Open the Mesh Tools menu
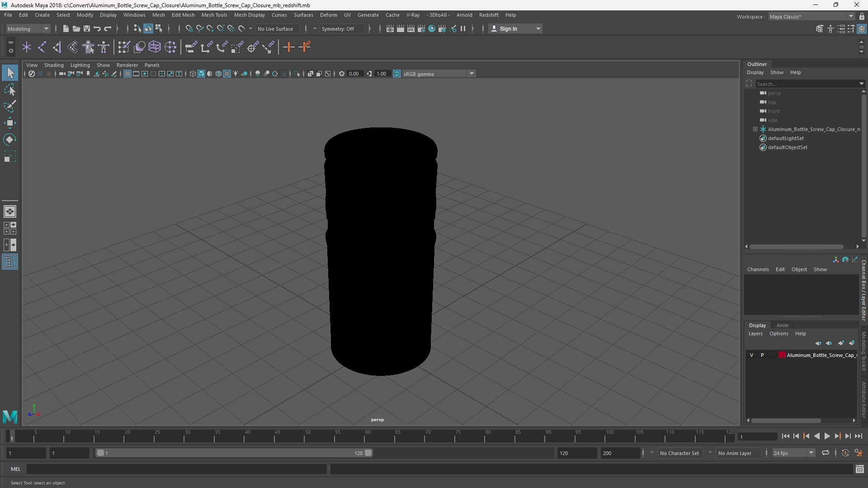Screen dimensions: 868x488 [x=214, y=15]
